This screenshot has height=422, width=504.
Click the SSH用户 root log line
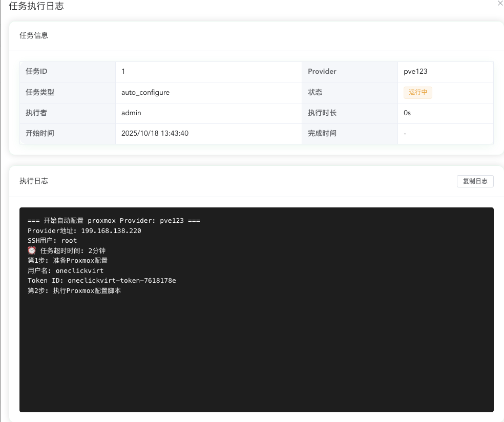point(52,241)
